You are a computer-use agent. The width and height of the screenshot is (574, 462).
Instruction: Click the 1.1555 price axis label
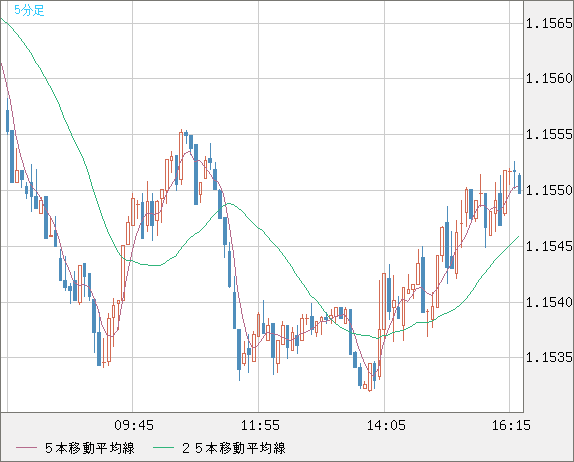(x=549, y=135)
